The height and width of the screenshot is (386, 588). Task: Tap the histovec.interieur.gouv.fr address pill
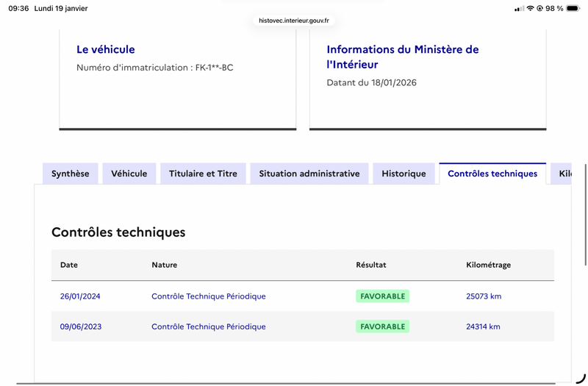click(294, 21)
